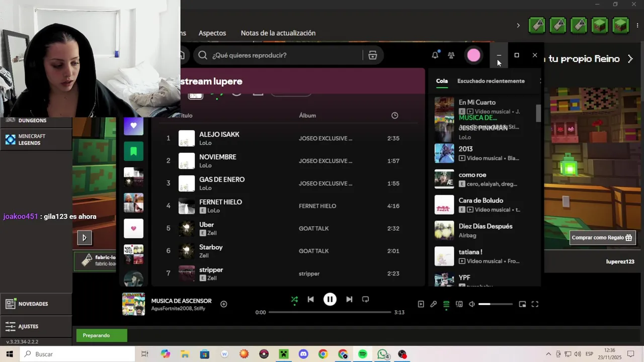This screenshot has width=644, height=362.
Task: Toggle shuffle in the Spotify player
Action: (294, 300)
